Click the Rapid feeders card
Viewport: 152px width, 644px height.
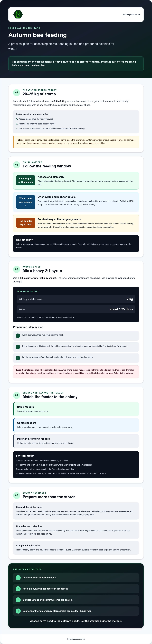pyautogui.click(x=76, y=409)
